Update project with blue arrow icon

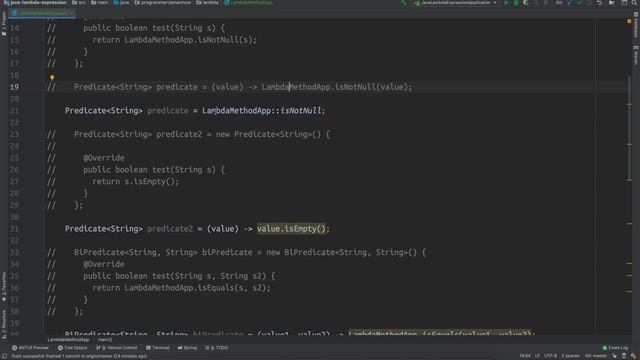point(569,3)
